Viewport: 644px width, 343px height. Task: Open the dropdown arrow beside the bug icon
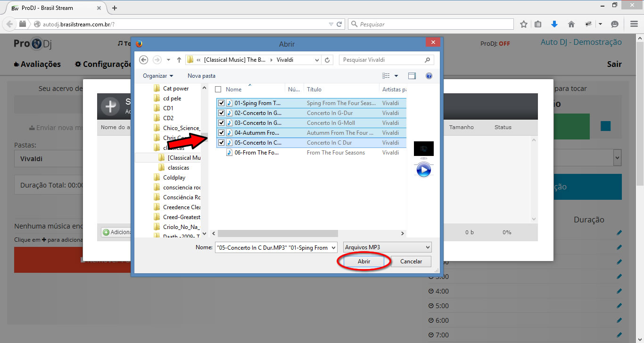(x=600, y=24)
